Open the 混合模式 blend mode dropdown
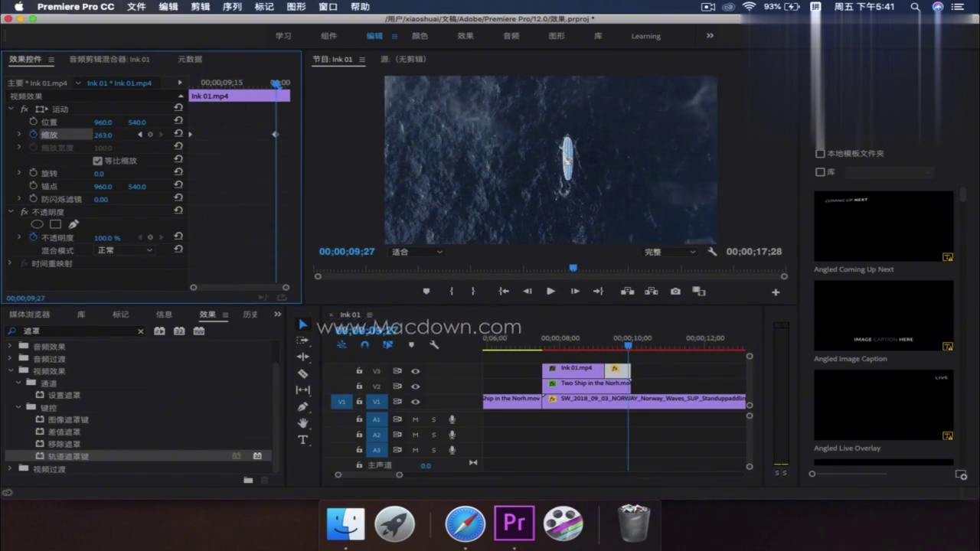This screenshot has height=551, width=980. [x=124, y=250]
